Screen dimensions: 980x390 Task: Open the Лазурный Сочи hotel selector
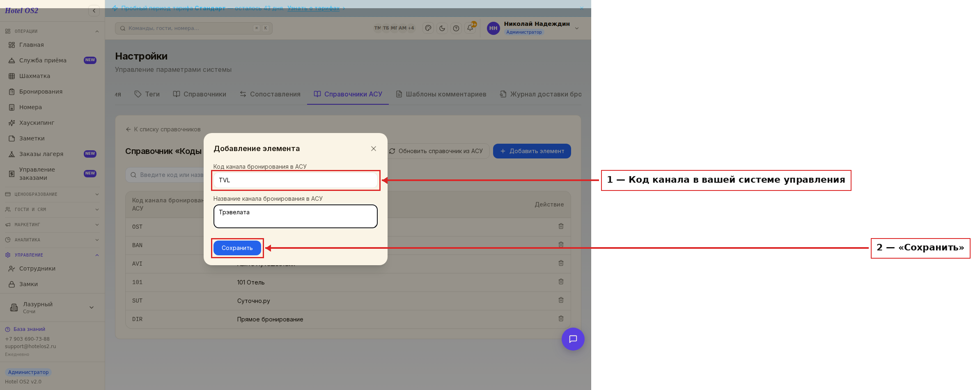(x=52, y=307)
